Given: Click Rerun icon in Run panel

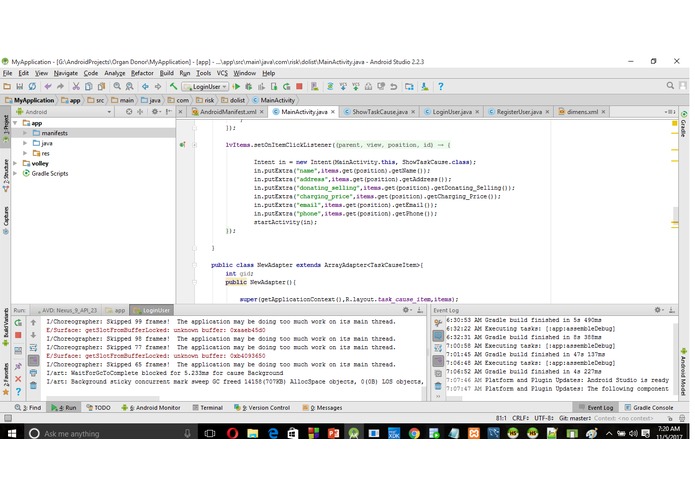Looking at the screenshot, I should pyautogui.click(x=18, y=323).
